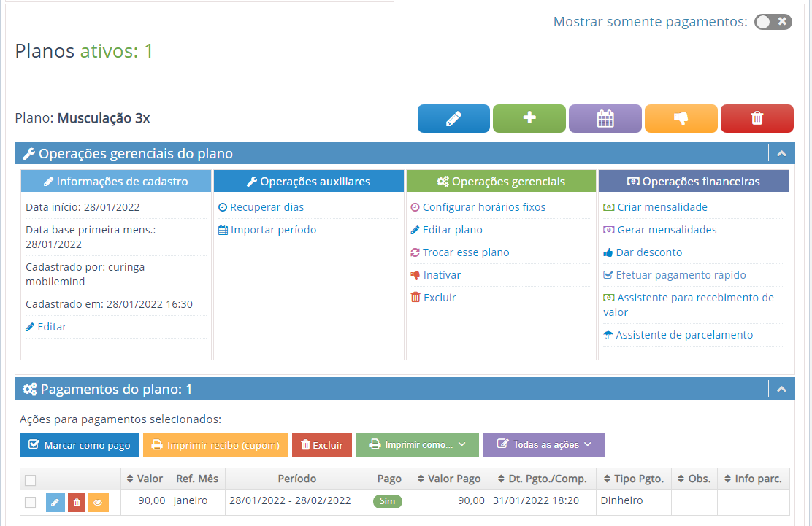Click the orange thumbs-down inactivate button

click(x=681, y=119)
